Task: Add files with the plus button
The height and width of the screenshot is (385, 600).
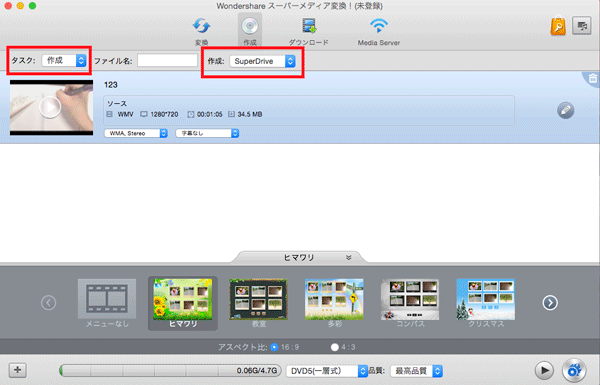Action: [x=17, y=370]
